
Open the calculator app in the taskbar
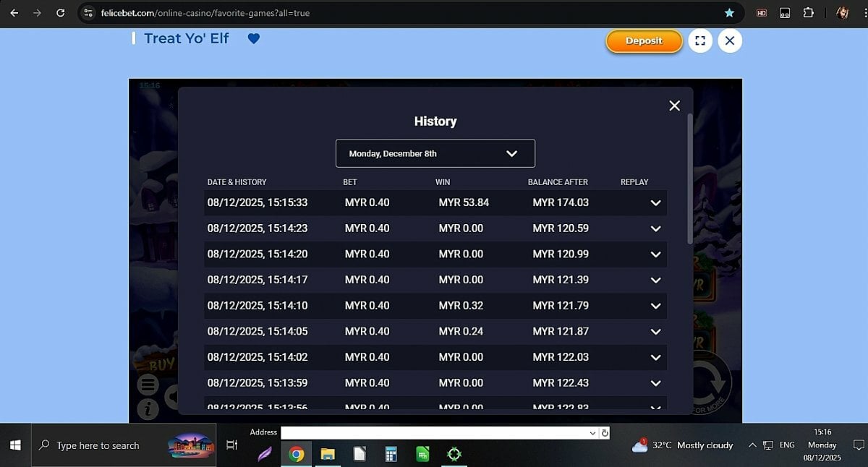click(x=391, y=454)
